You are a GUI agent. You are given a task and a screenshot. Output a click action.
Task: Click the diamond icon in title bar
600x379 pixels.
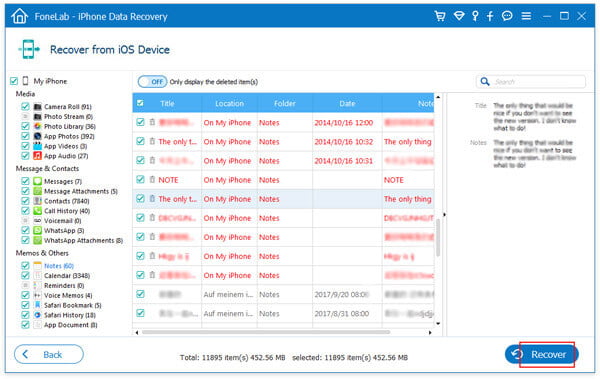pyautogui.click(x=459, y=16)
